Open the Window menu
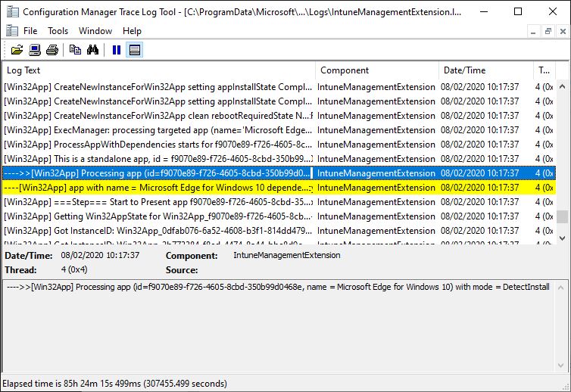The image size is (571, 392). (95, 31)
